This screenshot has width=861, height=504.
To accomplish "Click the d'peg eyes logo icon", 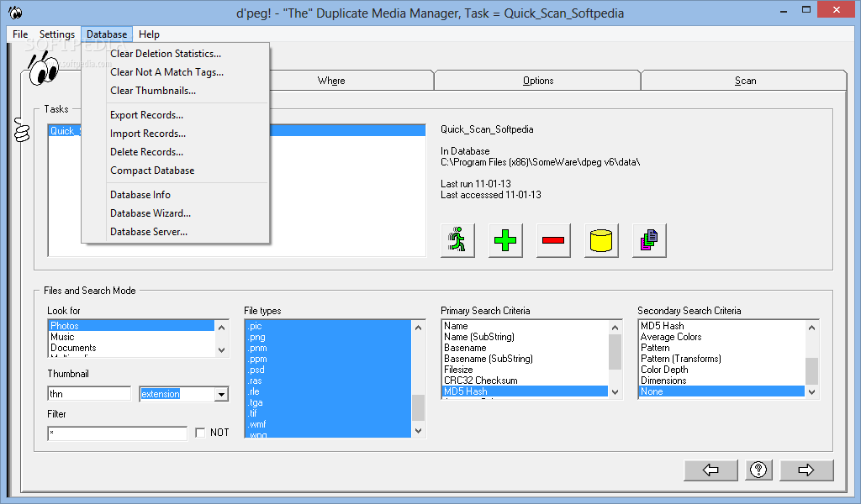I will tap(43, 69).
